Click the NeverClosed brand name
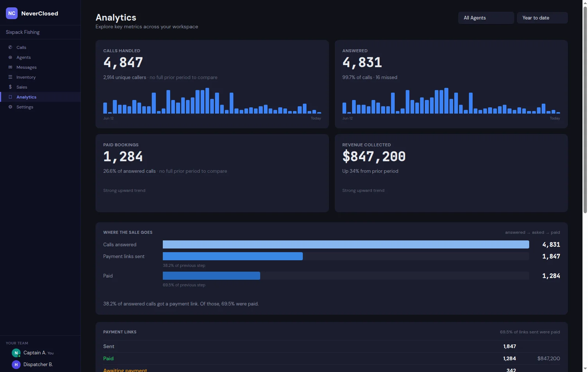The width and height of the screenshot is (588, 372). point(40,13)
